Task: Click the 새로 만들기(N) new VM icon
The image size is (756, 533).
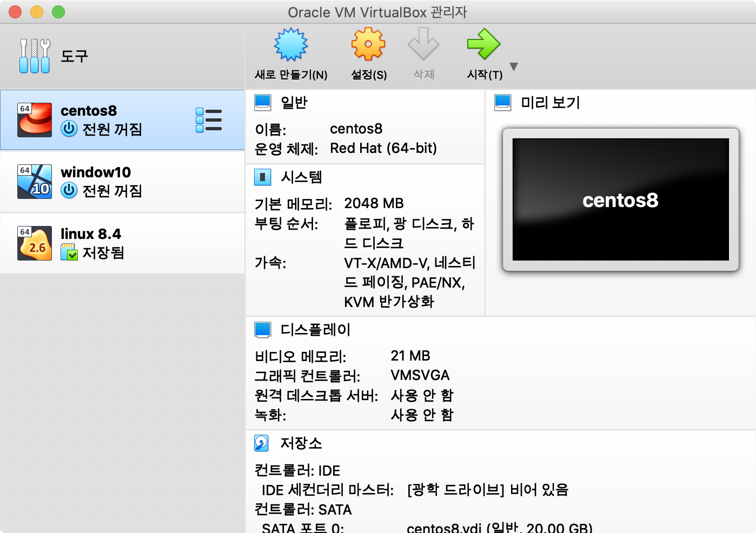Action: pyautogui.click(x=291, y=44)
